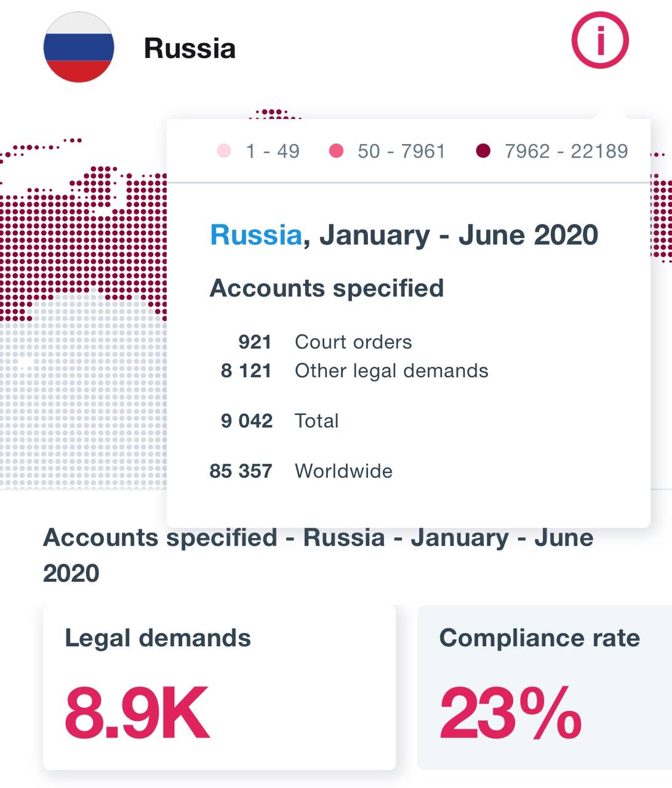The width and height of the screenshot is (672, 788).
Task: Click the Total row label
Action: [x=317, y=421]
